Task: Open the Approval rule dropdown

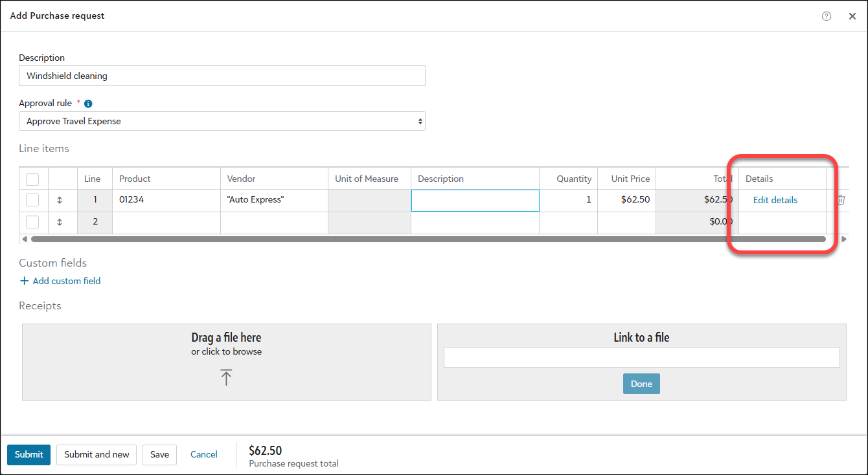Action: [222, 121]
